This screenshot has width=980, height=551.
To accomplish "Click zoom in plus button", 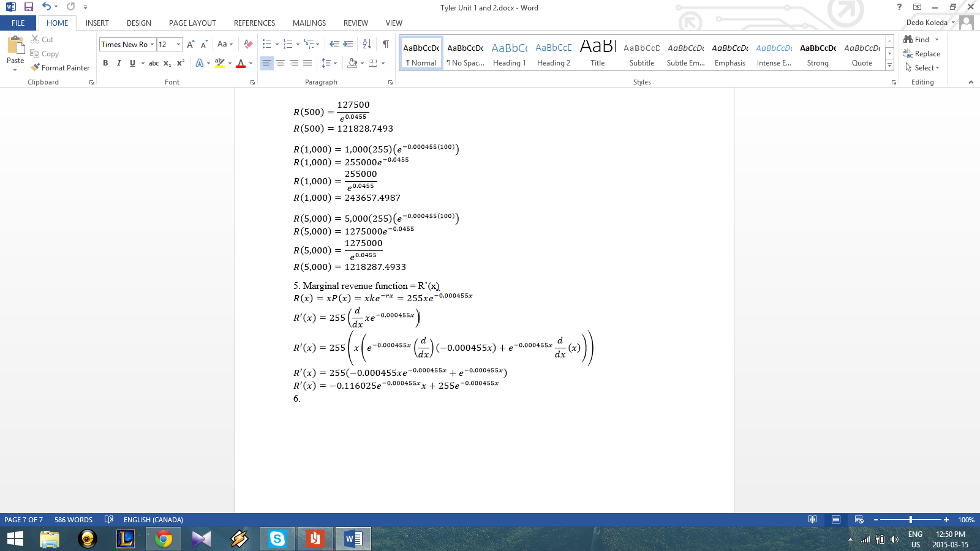I will [x=946, y=520].
